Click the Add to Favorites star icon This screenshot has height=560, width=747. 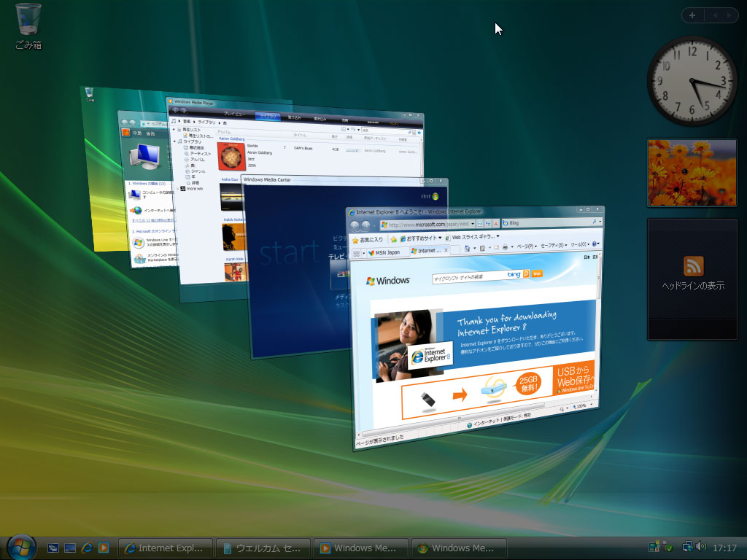click(394, 239)
